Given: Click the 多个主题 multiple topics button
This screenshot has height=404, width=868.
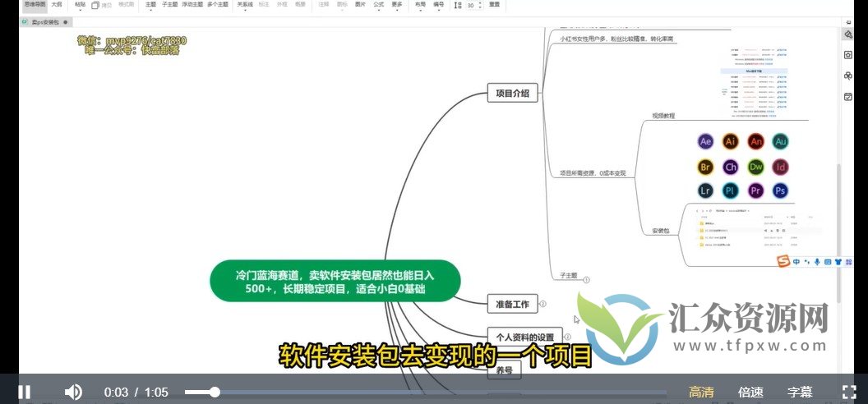Looking at the screenshot, I should 218,4.
